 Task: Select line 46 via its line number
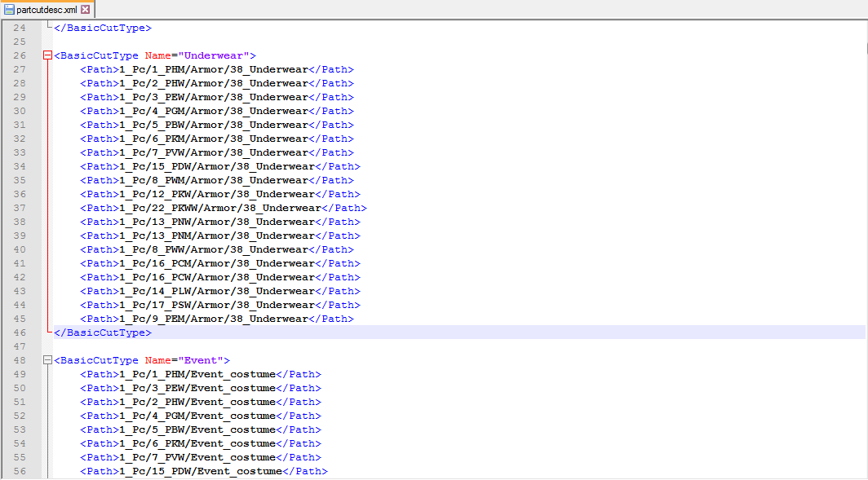[x=20, y=332]
